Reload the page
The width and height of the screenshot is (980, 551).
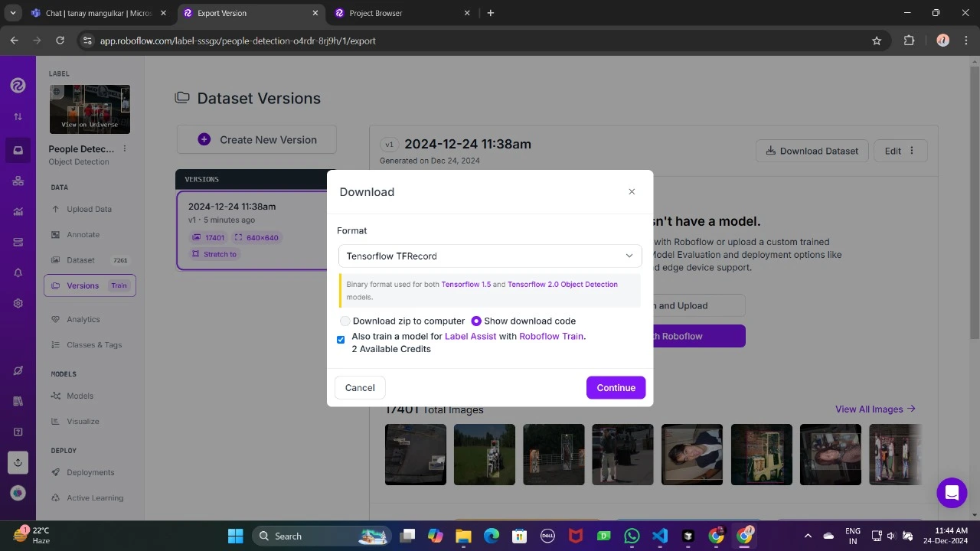(60, 41)
